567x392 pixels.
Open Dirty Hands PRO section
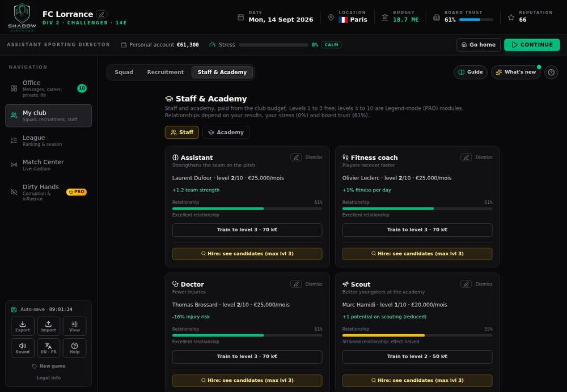pyautogui.click(x=48, y=192)
